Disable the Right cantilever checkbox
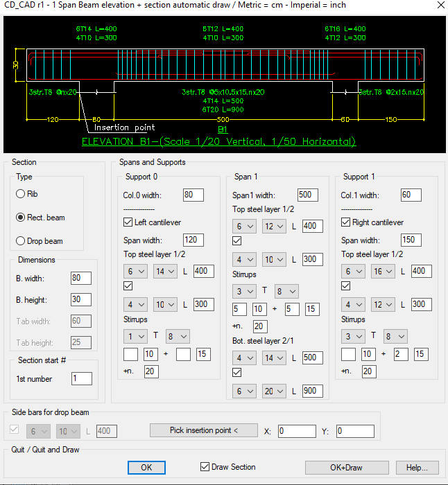Screen dimensions: 448x485 [347, 222]
